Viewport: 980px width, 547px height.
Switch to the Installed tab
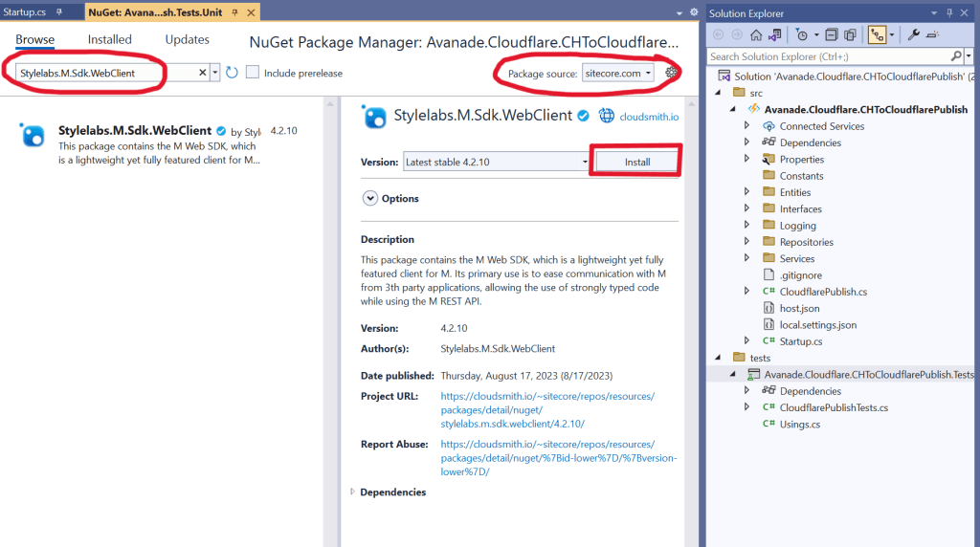pos(110,39)
